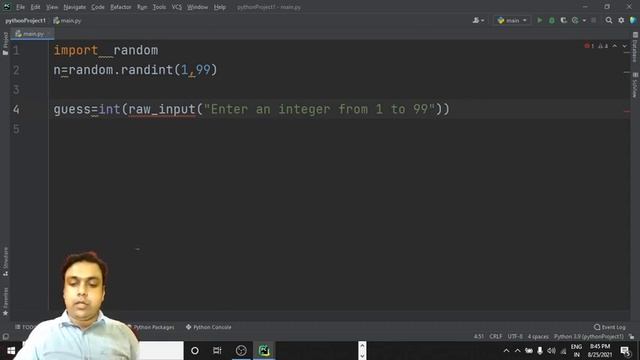Open the Refactor menu

[x=121, y=7]
